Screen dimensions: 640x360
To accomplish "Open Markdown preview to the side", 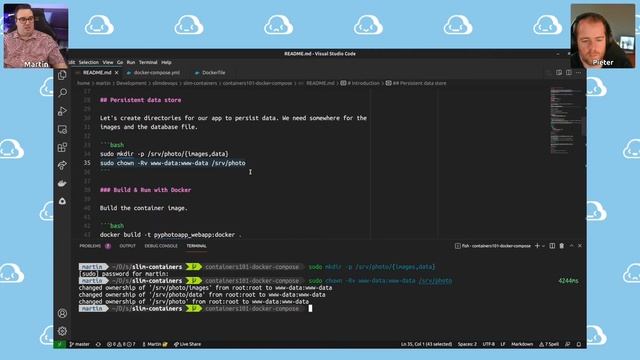I will (559, 73).
